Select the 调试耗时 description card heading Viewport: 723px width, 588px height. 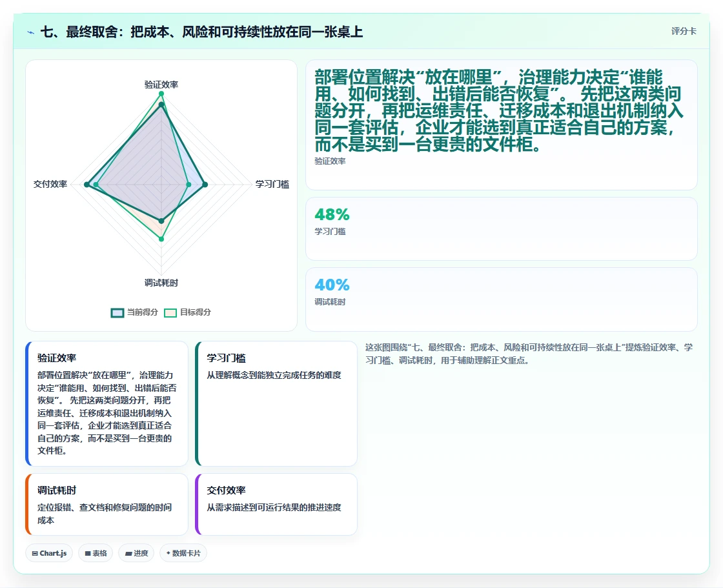tap(57, 491)
